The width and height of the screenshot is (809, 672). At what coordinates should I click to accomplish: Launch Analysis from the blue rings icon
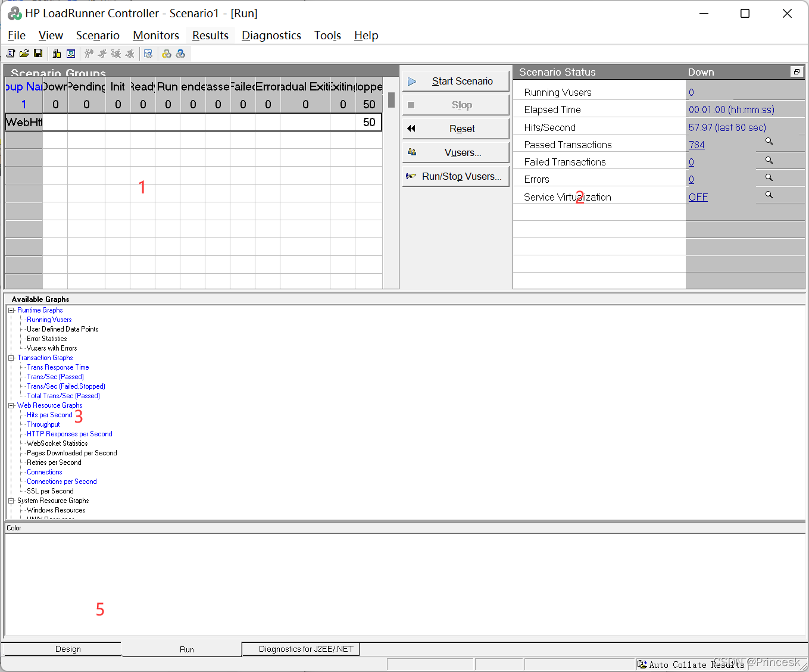(x=180, y=54)
